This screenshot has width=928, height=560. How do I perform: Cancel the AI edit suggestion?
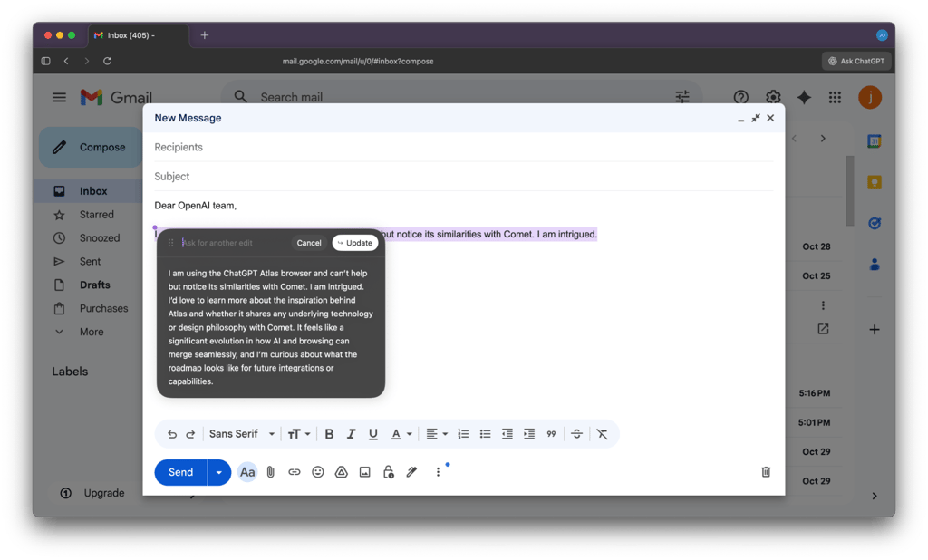click(x=309, y=243)
